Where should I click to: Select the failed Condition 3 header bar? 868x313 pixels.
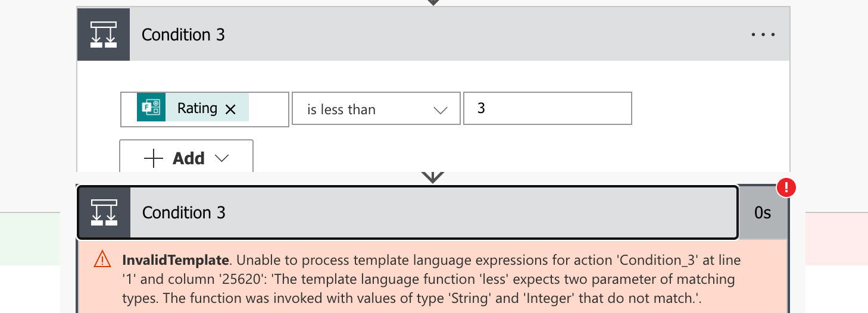(408, 212)
